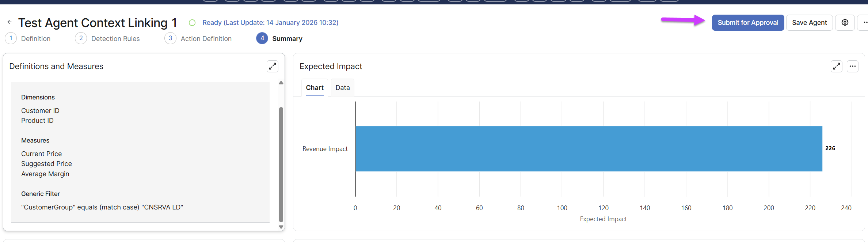Click the green Ready status circle
The height and width of the screenshot is (242, 868).
pyautogui.click(x=192, y=23)
